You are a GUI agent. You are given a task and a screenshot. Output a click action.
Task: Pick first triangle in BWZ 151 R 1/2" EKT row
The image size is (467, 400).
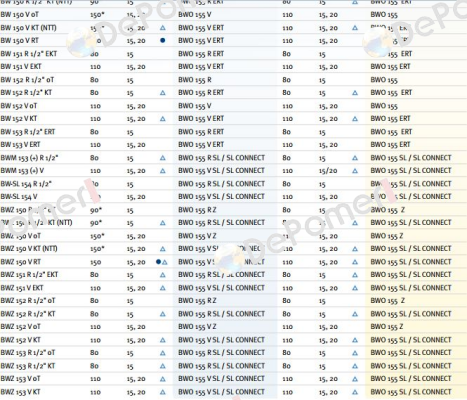click(163, 275)
